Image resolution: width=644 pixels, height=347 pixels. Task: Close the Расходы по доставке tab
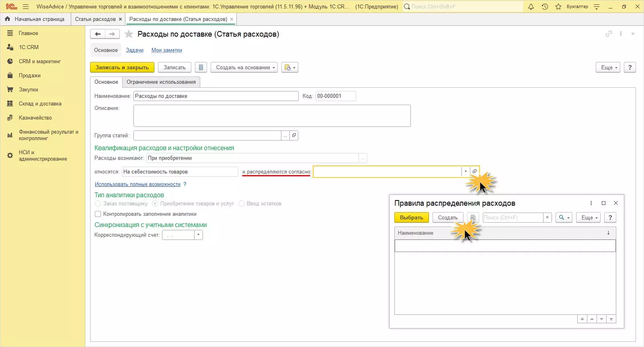tap(232, 19)
